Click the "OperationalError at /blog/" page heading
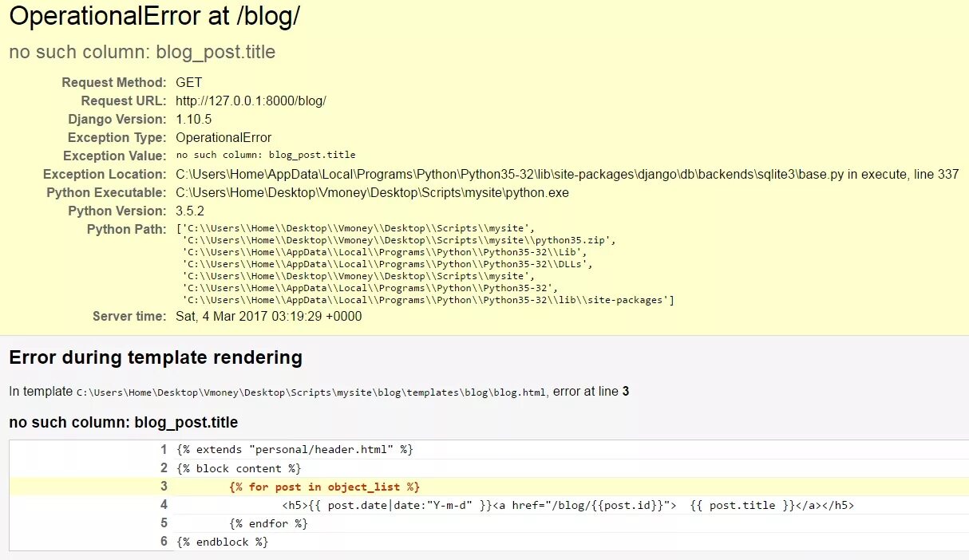Image resolution: width=969 pixels, height=560 pixels. (x=155, y=17)
